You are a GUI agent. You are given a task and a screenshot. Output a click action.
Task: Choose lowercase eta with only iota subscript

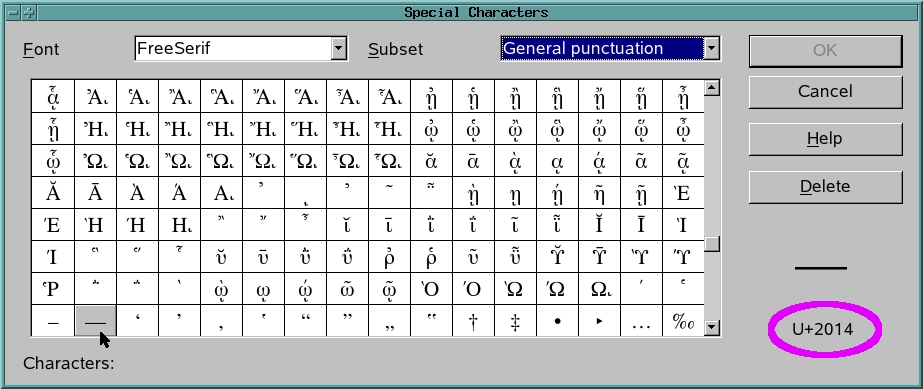tap(515, 193)
